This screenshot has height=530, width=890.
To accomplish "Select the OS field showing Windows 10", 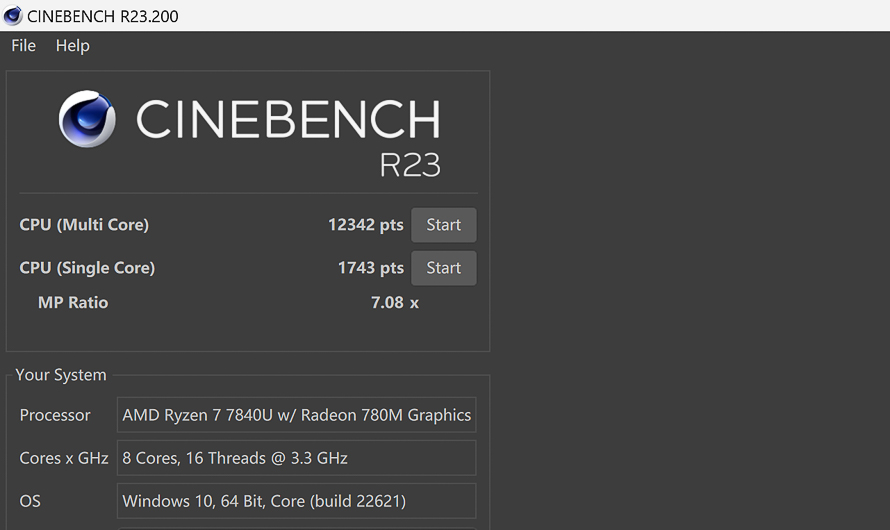I will [296, 501].
